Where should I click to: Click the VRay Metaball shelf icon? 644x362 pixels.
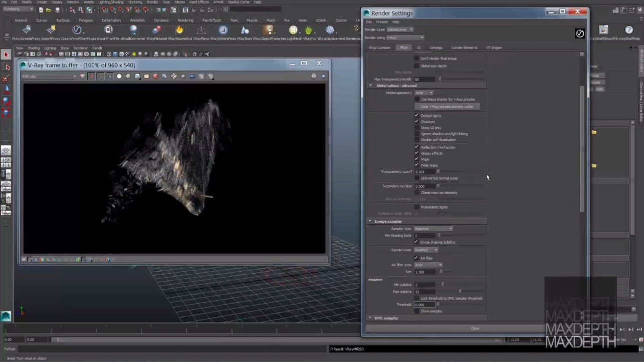click(156, 30)
